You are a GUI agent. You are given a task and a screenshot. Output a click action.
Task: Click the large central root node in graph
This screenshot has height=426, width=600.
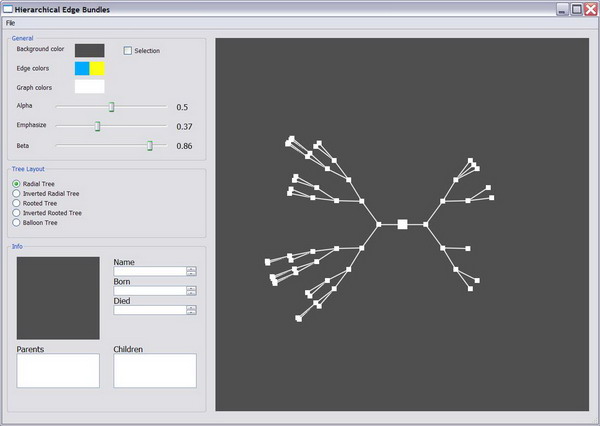(402, 225)
